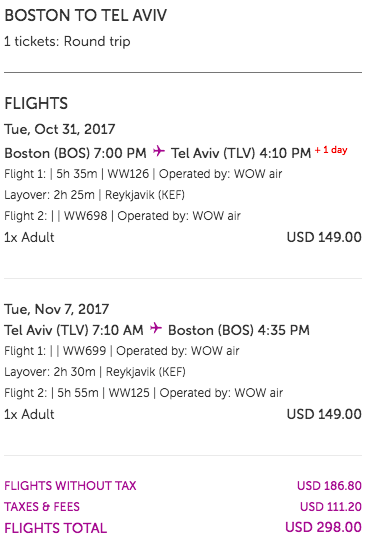Click the FLIGHTS TOTAL label
Screen dimensions: 367x544
[x=56, y=528]
